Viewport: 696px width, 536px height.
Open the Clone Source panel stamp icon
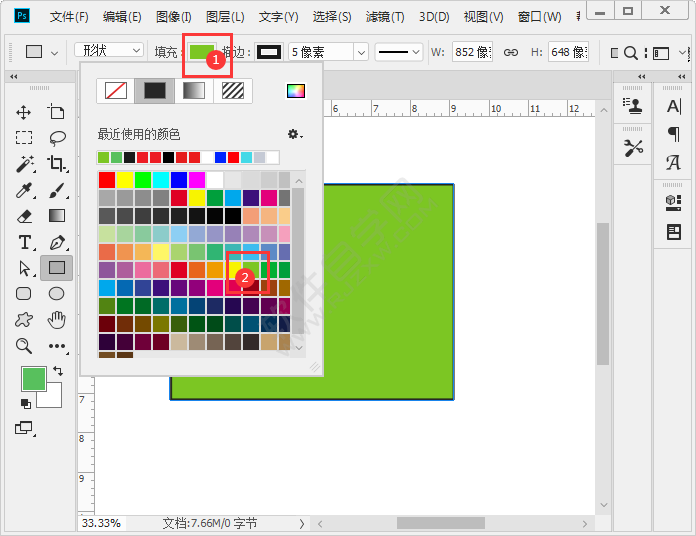[633, 106]
